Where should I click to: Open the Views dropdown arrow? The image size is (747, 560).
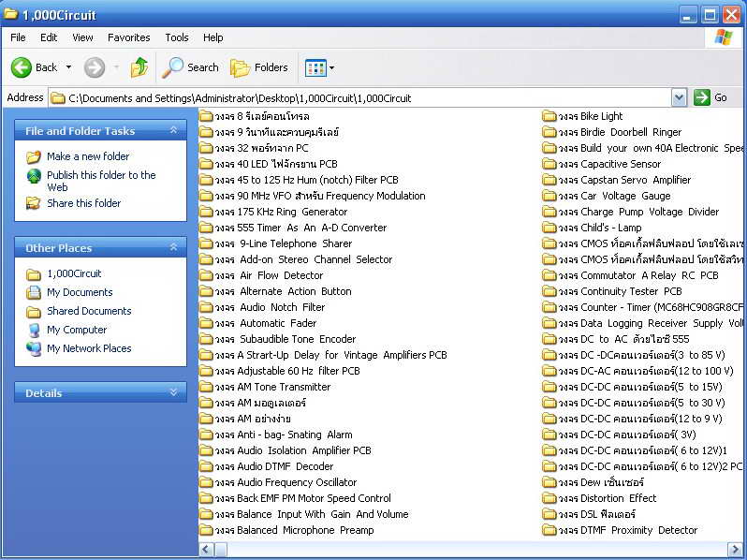332,68
